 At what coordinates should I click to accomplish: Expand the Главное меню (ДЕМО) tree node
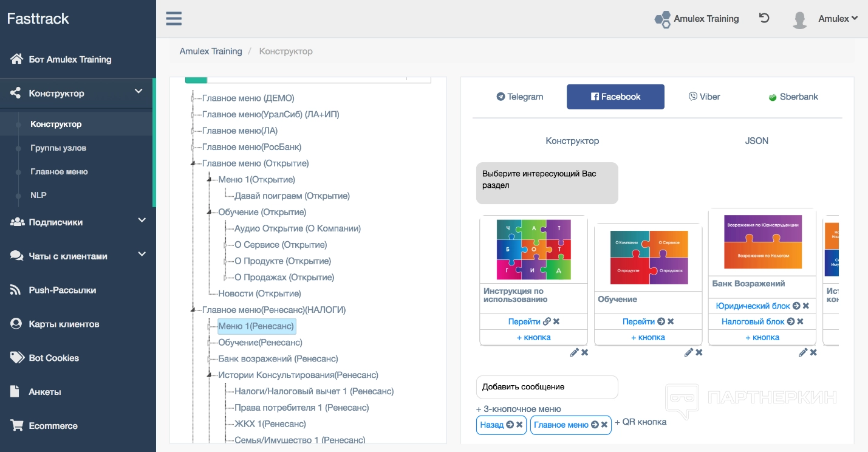pyautogui.click(x=193, y=98)
